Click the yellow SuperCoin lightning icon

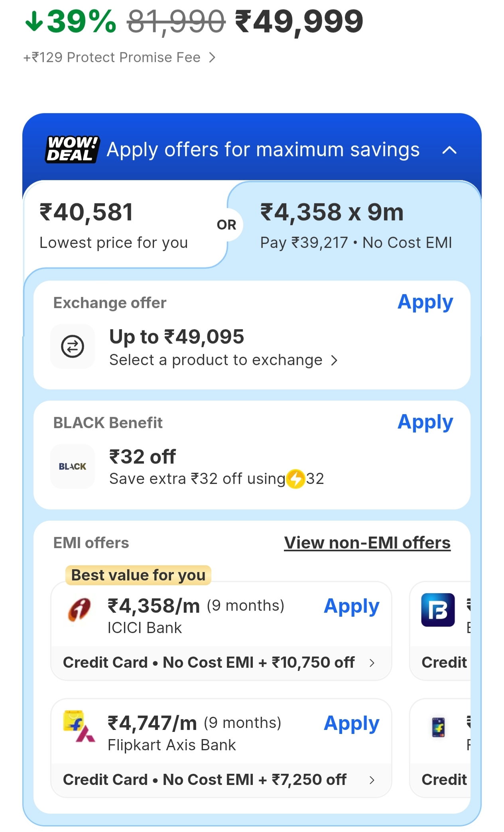click(x=296, y=479)
